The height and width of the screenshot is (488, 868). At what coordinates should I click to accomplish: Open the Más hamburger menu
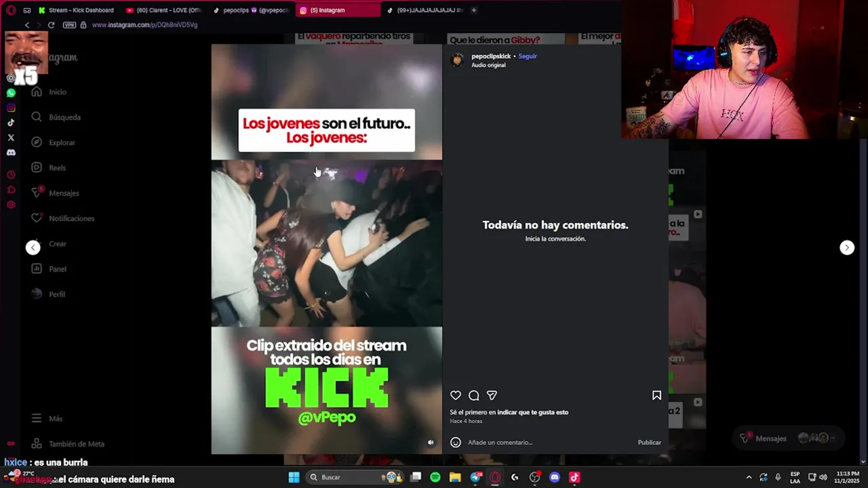pos(47,419)
